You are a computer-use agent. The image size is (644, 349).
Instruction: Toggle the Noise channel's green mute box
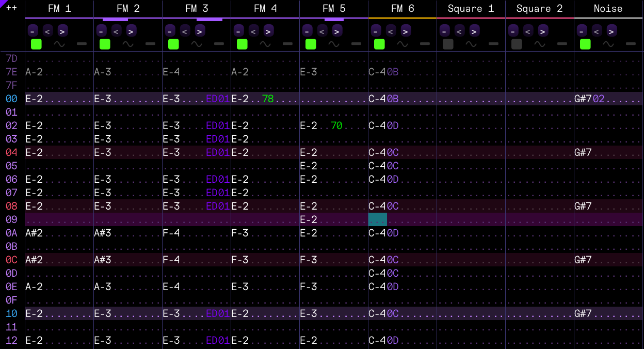click(x=585, y=44)
